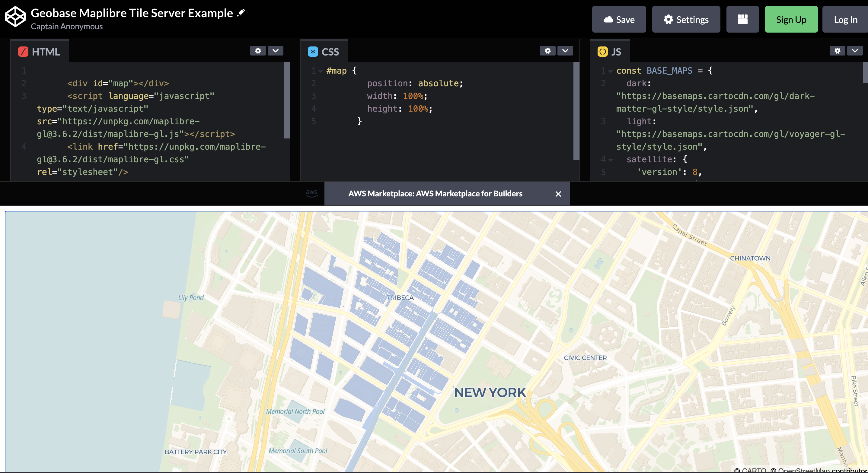Open the HTML panel options chevron

pos(275,51)
